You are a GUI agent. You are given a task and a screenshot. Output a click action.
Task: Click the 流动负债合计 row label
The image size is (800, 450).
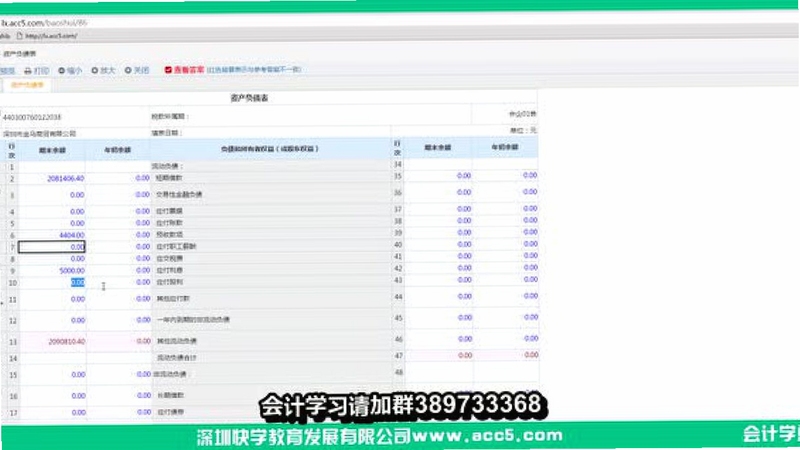click(177, 358)
